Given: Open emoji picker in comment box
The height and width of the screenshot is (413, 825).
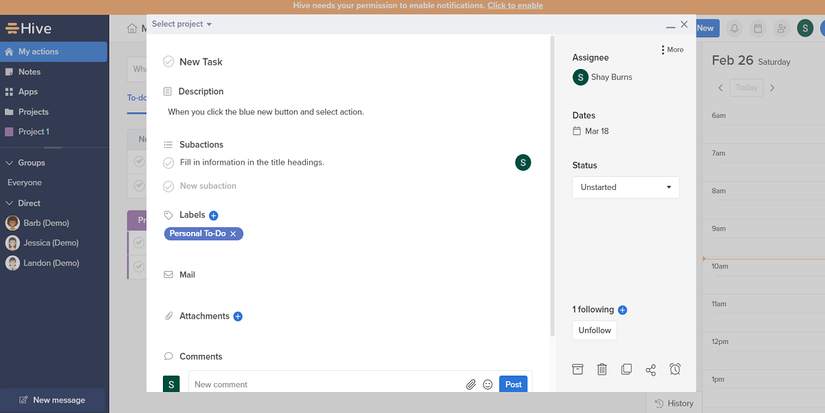Looking at the screenshot, I should 488,385.
